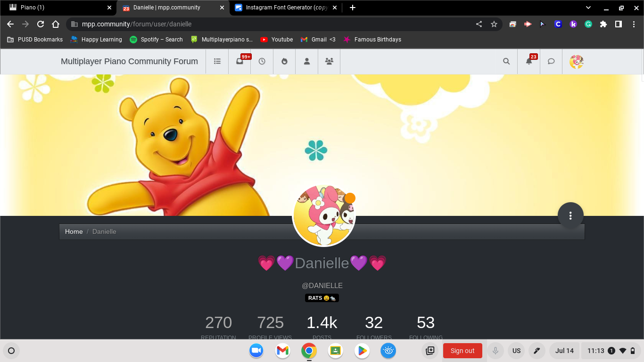Open the Jul 14 calendar date
The image size is (644, 362).
pyautogui.click(x=564, y=351)
